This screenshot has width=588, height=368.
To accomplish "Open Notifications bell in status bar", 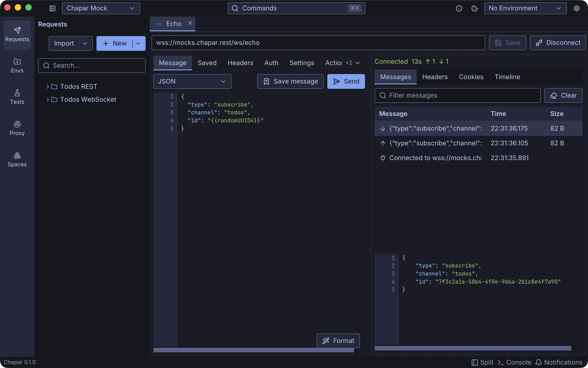I will coord(559,362).
